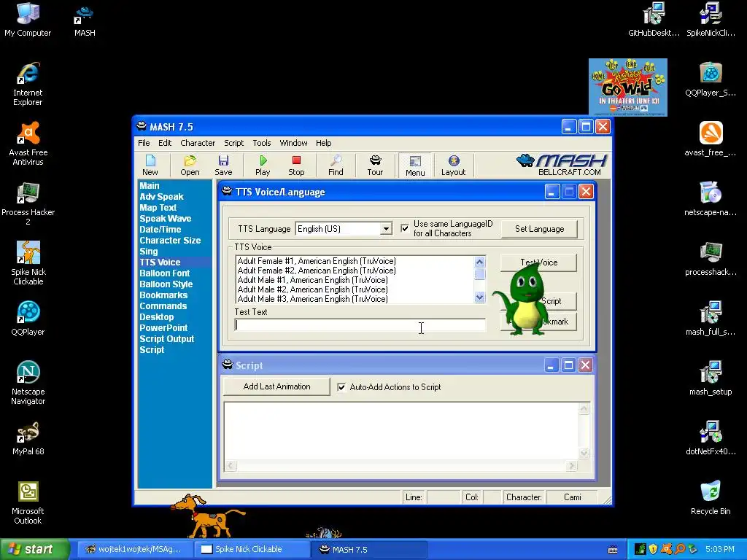Select Character Size in the sidebar
Image resolution: width=747 pixels, height=560 pixels.
click(170, 241)
